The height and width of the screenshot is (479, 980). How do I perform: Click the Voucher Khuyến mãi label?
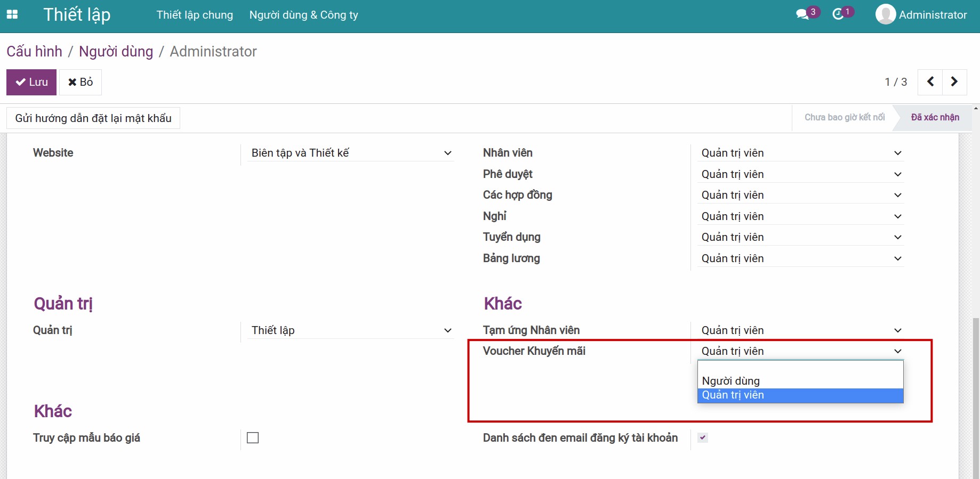click(x=534, y=351)
